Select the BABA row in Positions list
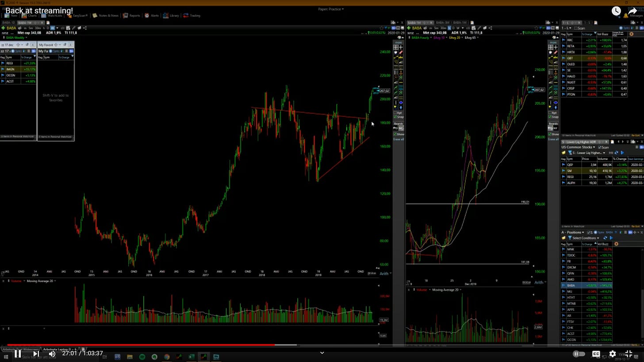Image resolution: width=644 pixels, height=362 pixels. [587, 286]
